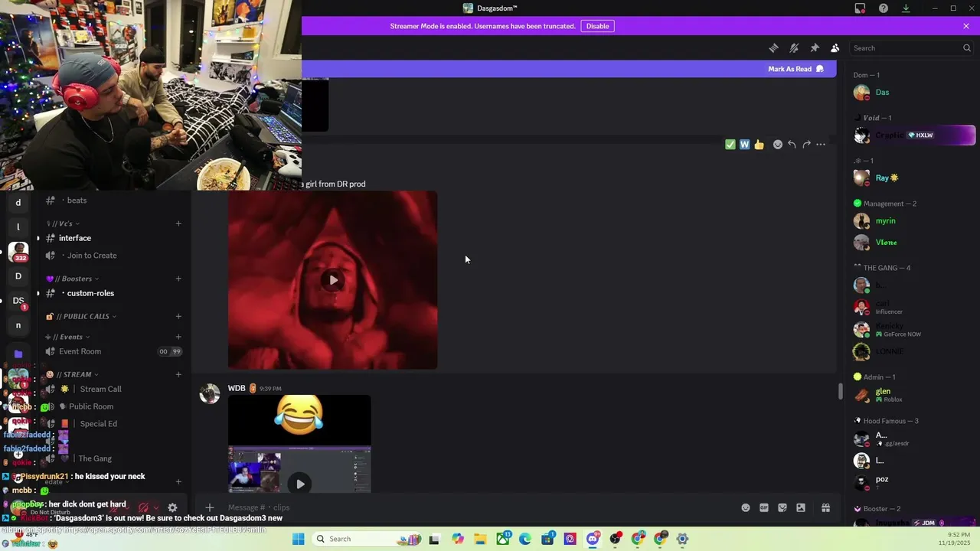Create channel in // Events category plus
The image size is (980, 551).
[178, 337]
